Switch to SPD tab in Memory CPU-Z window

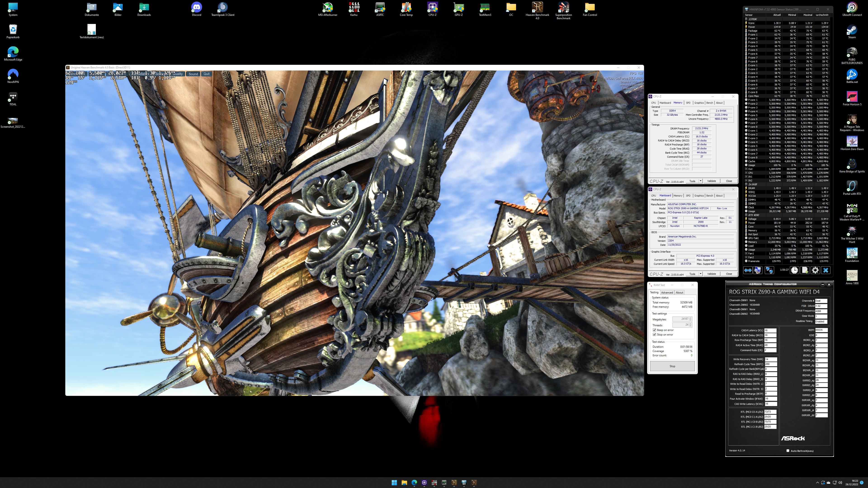point(688,103)
